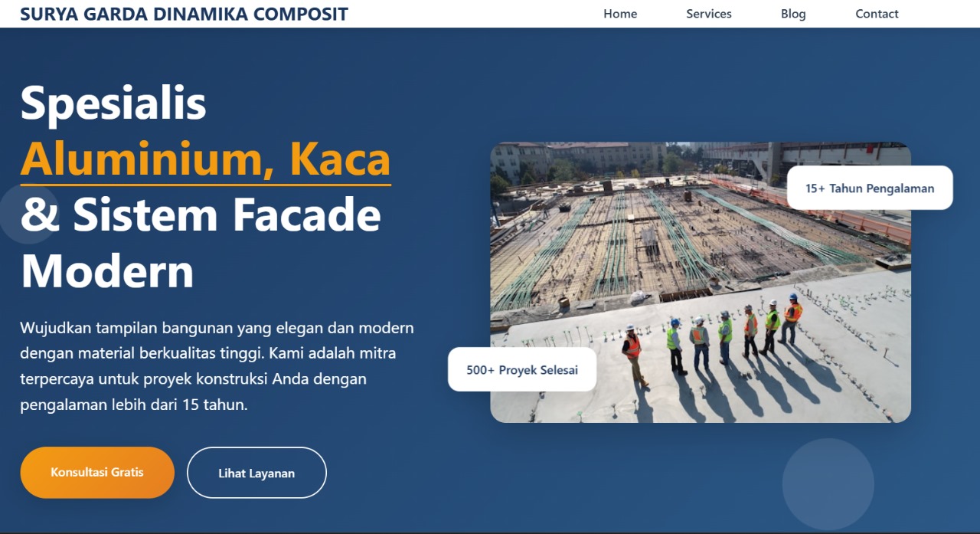The image size is (980, 534).
Task: Click the word Spesialis in the heading
Action: click(113, 103)
